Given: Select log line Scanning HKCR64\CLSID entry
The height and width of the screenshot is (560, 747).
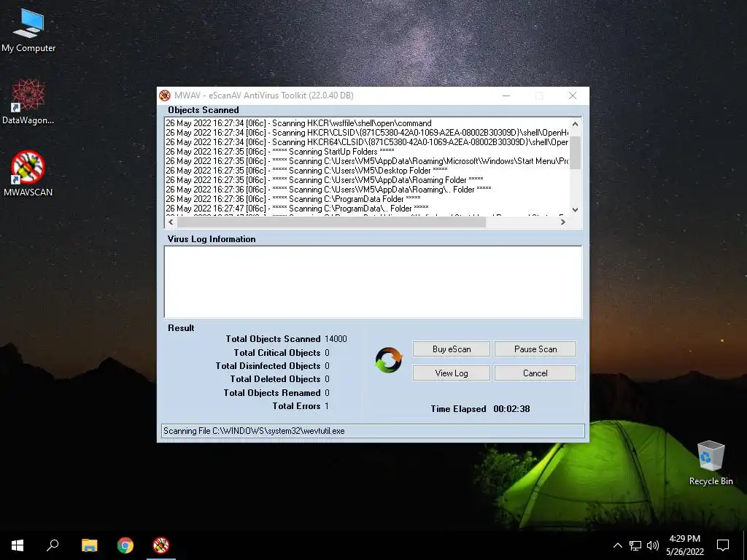Looking at the screenshot, I should click(x=368, y=142).
